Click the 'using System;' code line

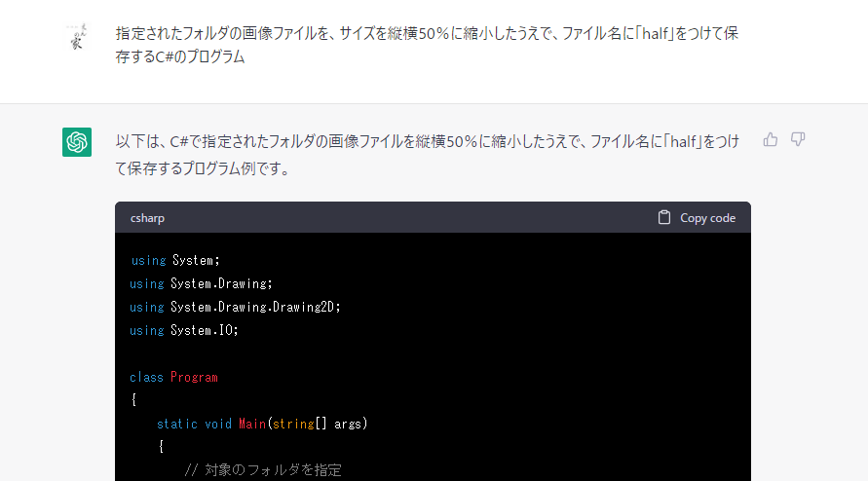pos(175,260)
